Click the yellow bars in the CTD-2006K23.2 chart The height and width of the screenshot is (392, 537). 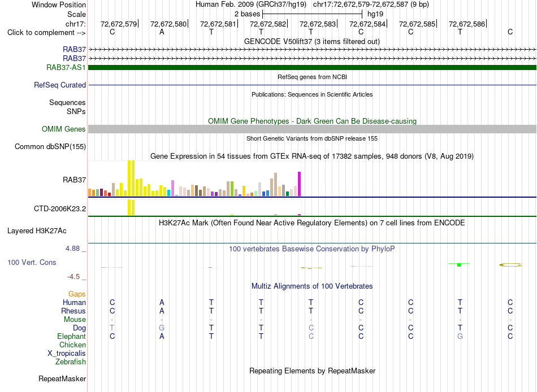[131, 207]
